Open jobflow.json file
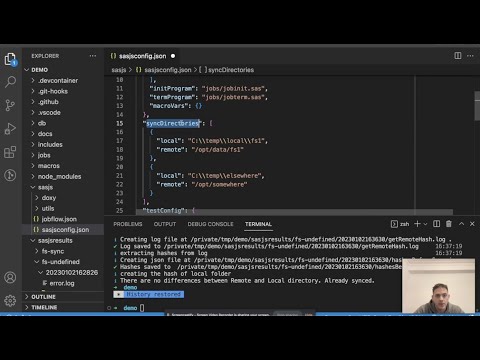This screenshot has height=360, width=480. click(x=59, y=219)
